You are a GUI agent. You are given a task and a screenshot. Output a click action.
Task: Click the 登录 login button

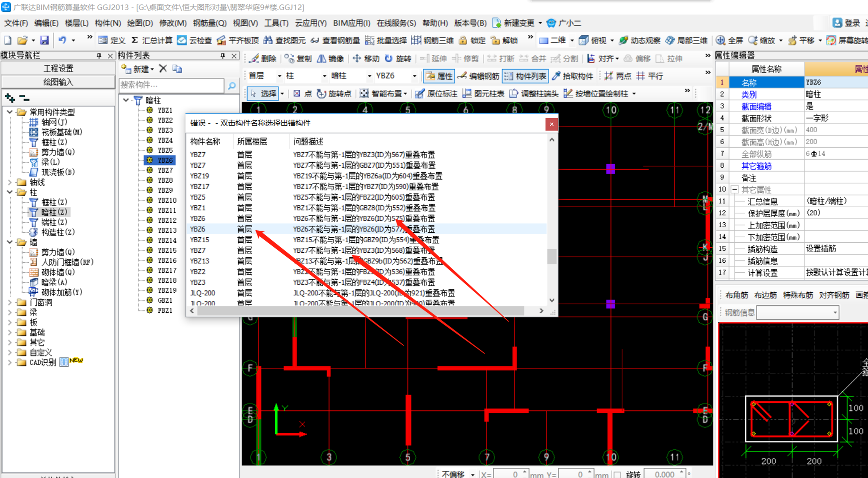click(x=846, y=23)
